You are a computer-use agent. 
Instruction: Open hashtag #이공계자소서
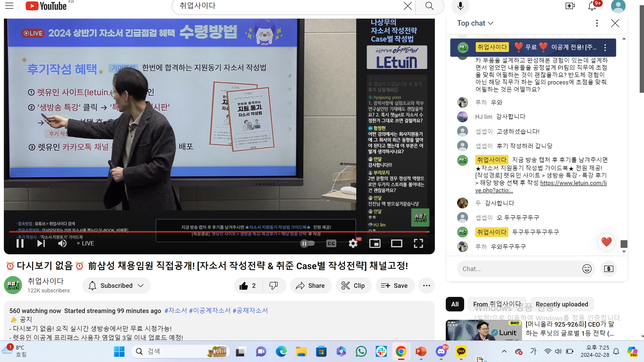tap(210, 311)
